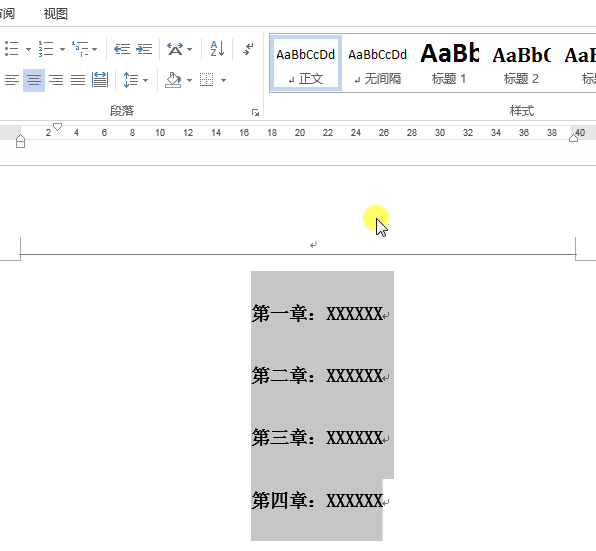Apply the 标题 1 style
This screenshot has height=551, width=596.
pos(449,63)
